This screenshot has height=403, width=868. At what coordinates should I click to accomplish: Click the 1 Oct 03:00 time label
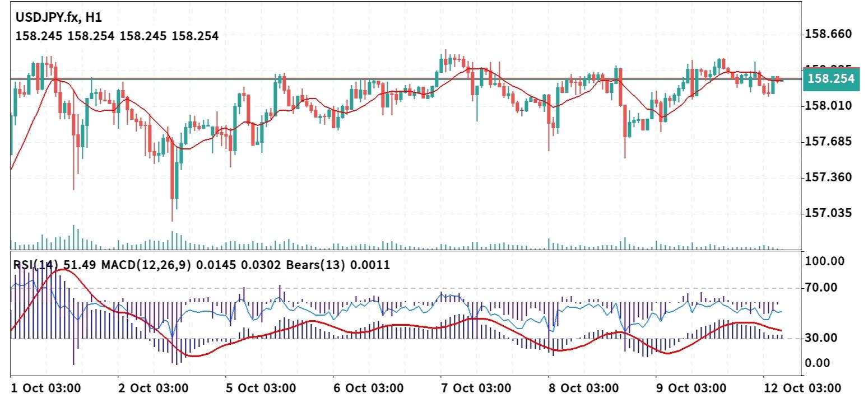point(46,388)
